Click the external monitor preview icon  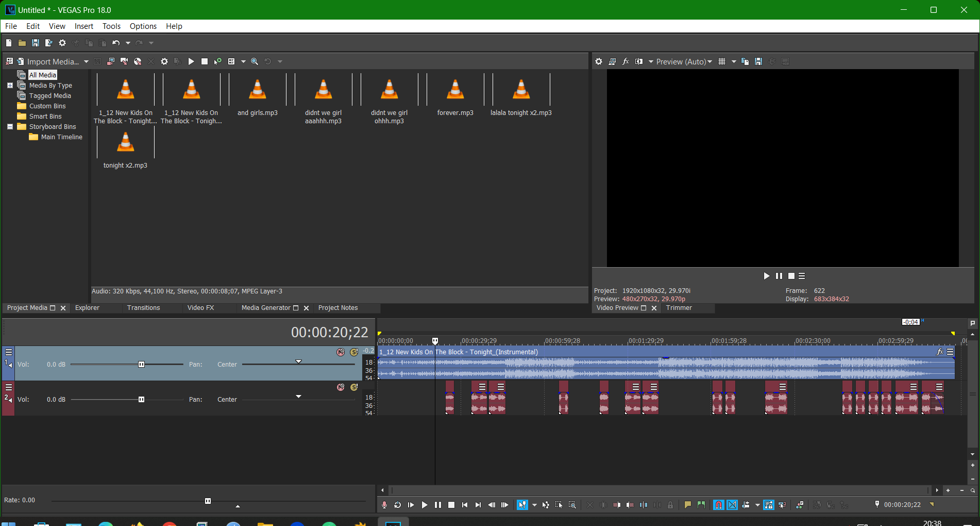pyautogui.click(x=612, y=61)
